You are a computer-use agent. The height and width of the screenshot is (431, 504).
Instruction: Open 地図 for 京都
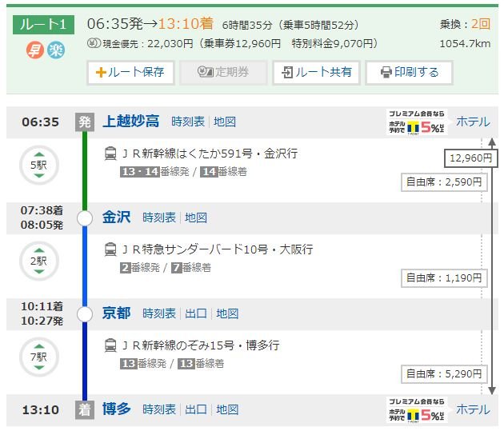coord(227,313)
